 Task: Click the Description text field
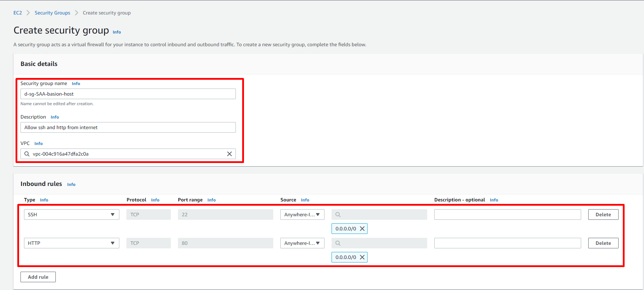pyautogui.click(x=128, y=127)
